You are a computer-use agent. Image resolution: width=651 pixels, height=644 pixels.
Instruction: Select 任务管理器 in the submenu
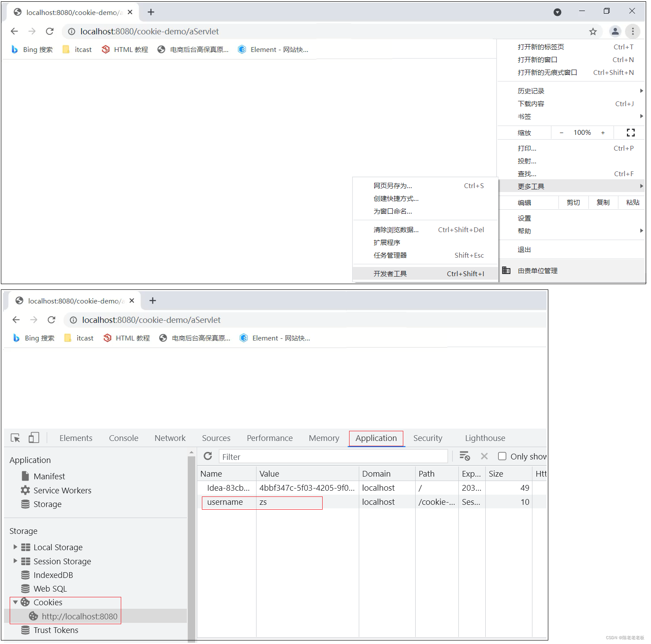point(425,255)
